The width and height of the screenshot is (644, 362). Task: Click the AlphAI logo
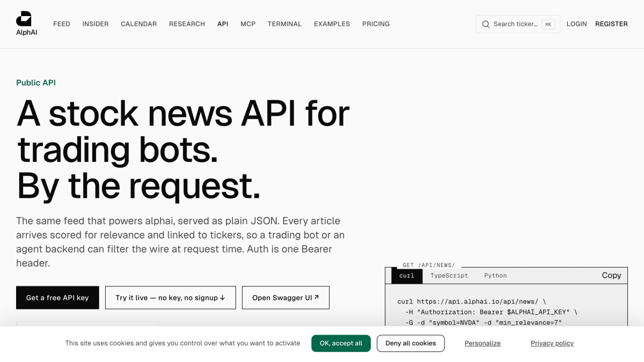(26, 24)
